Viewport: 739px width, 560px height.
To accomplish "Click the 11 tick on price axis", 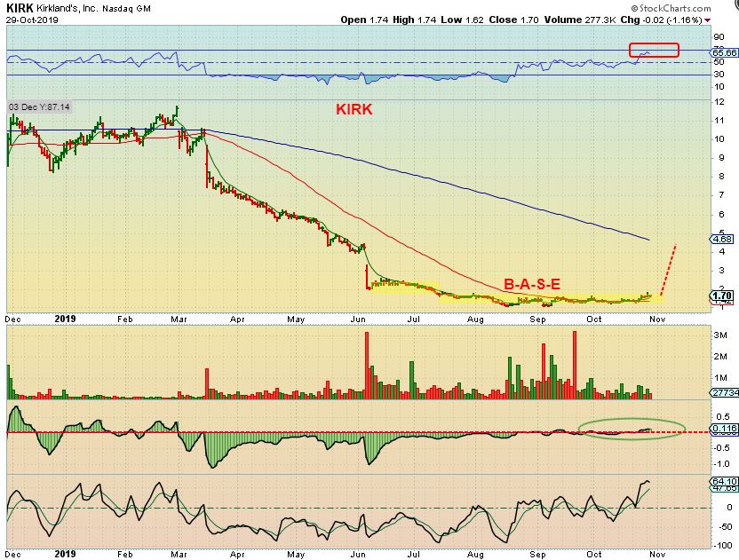I will pyautogui.click(x=719, y=121).
